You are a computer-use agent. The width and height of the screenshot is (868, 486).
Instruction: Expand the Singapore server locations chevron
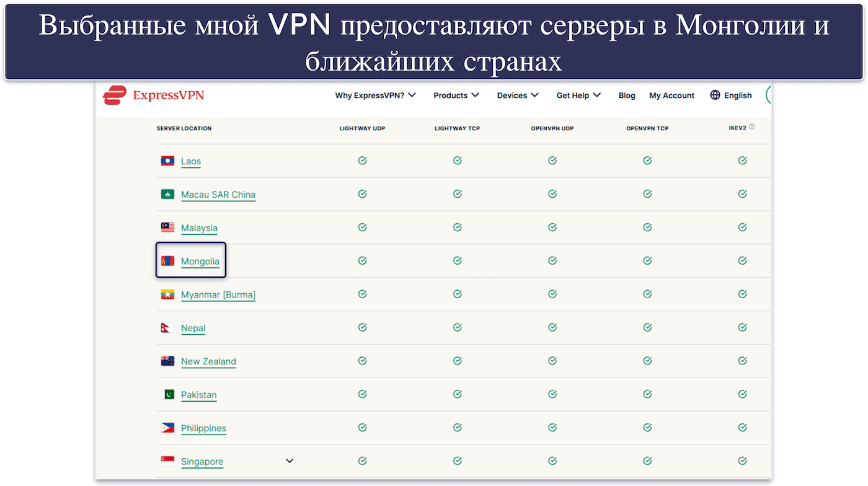[x=290, y=461]
